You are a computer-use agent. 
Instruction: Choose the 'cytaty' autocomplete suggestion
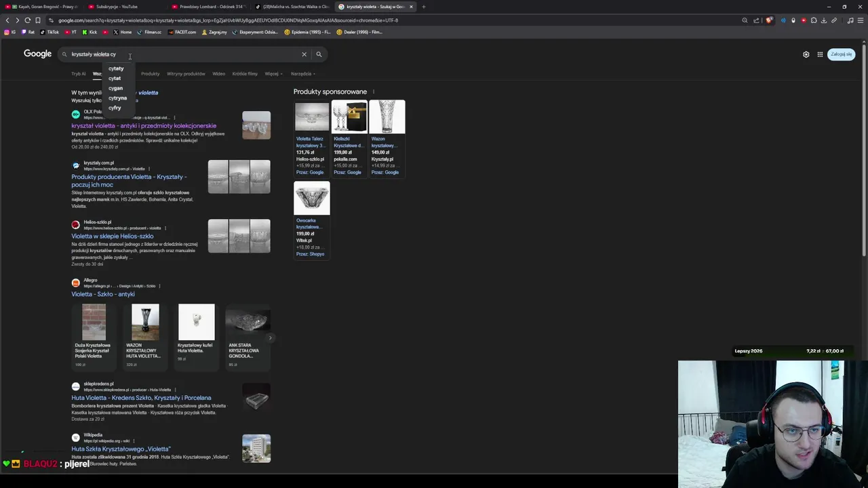tap(116, 68)
